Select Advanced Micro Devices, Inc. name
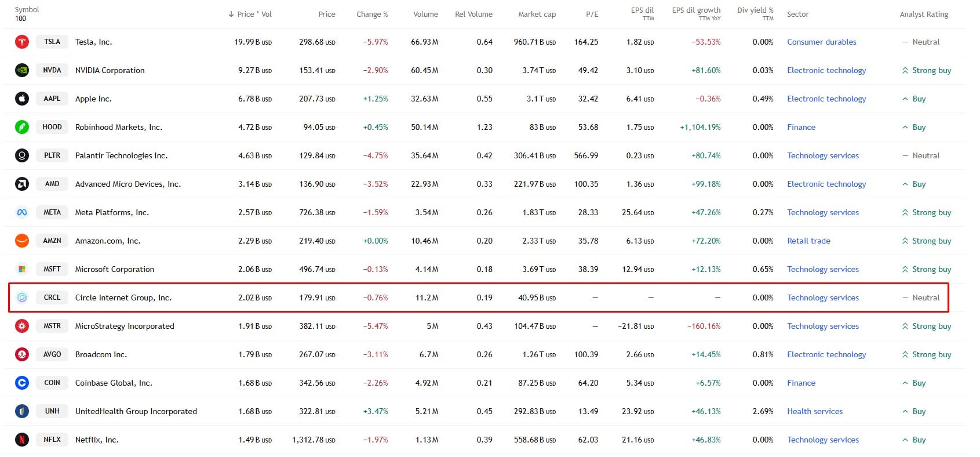This screenshot has height=457, width=980. 128,184
